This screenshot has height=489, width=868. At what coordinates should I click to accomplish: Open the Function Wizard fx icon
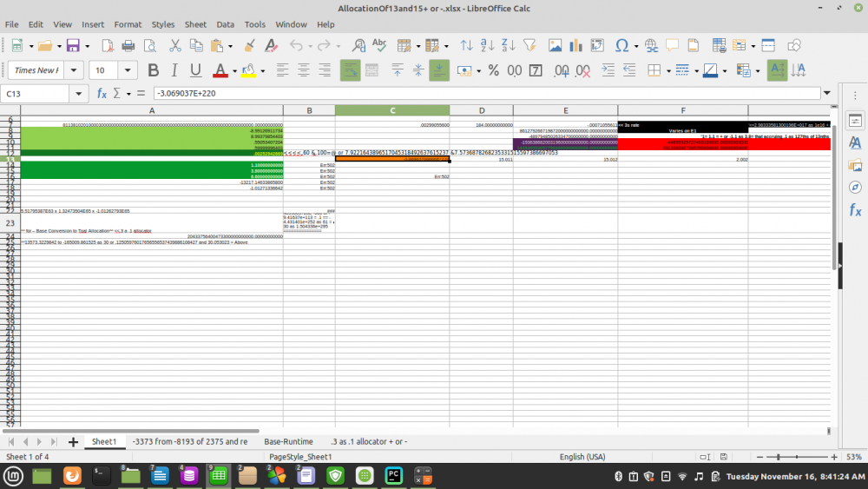pyautogui.click(x=102, y=93)
